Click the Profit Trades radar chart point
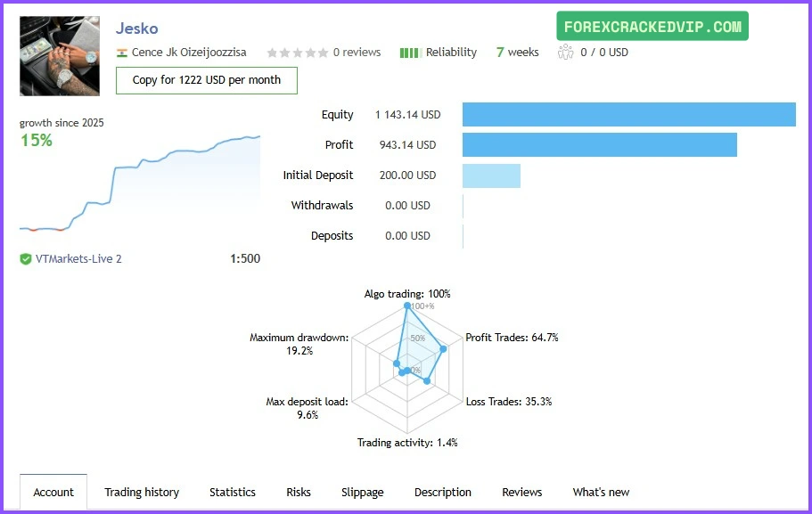Viewport: 812px width, 514px height. pyautogui.click(x=444, y=349)
